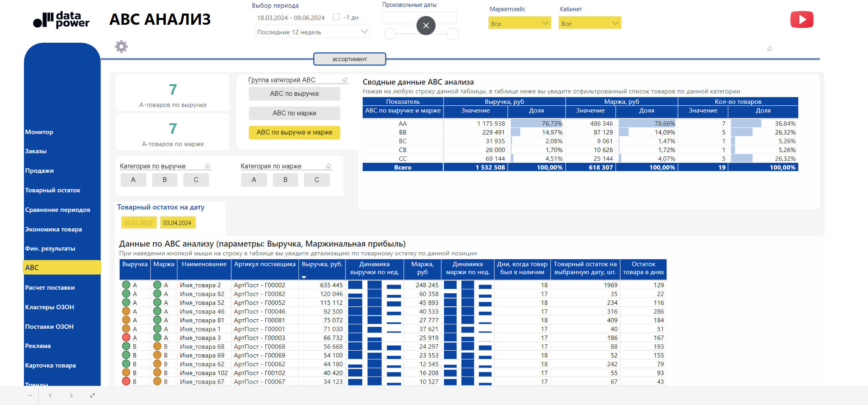Select the ABC sidebar item

(x=62, y=268)
